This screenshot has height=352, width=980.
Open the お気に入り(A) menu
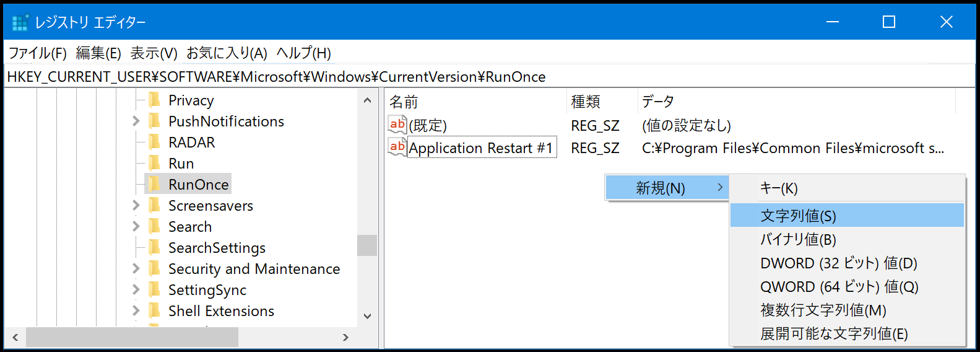click(x=227, y=53)
